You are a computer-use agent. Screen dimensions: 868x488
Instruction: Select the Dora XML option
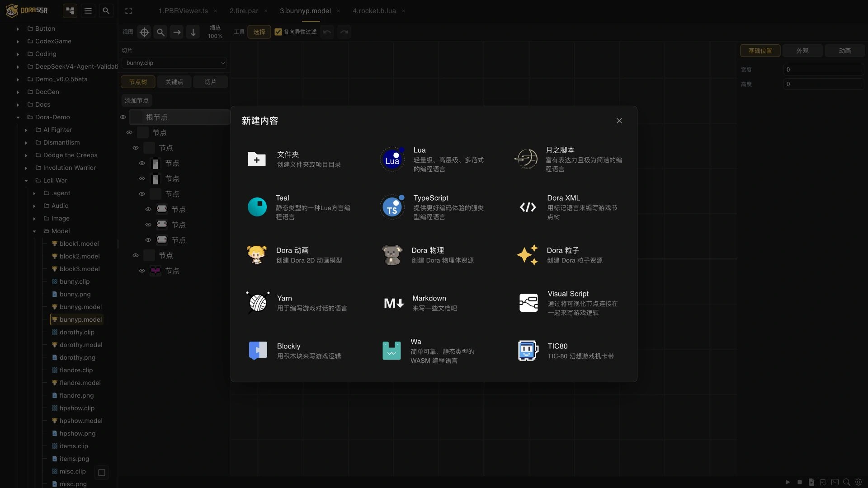(x=568, y=207)
